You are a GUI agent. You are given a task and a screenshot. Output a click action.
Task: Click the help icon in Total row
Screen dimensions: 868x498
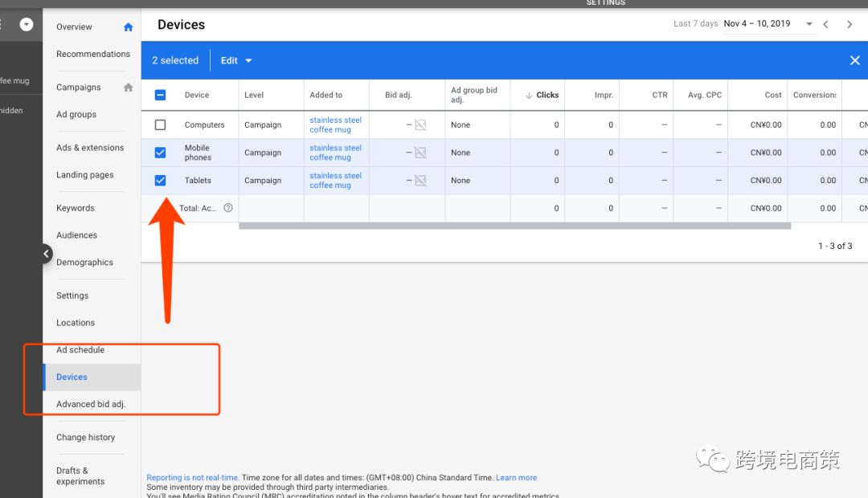click(228, 208)
